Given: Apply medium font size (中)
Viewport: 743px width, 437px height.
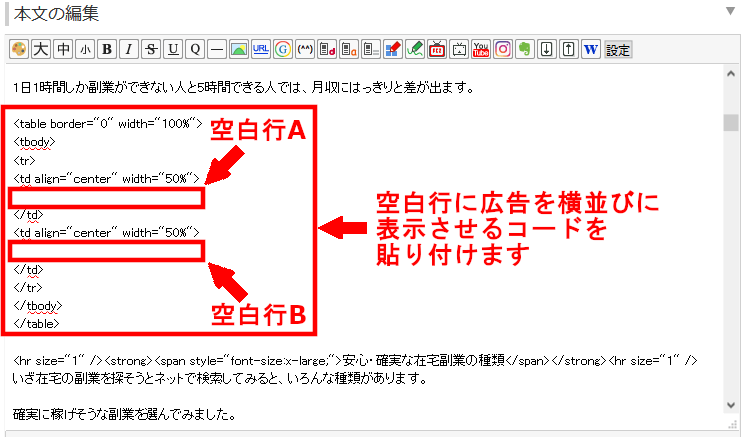Looking at the screenshot, I should [63, 49].
